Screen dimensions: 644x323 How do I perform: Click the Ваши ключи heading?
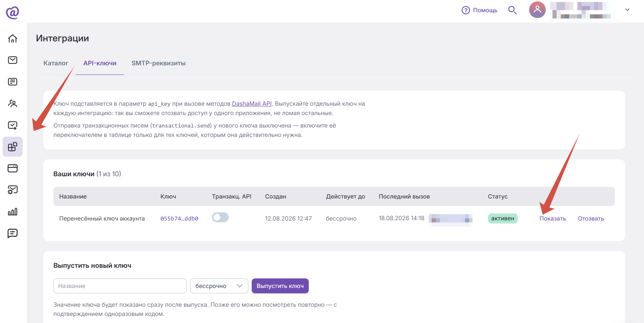74,174
